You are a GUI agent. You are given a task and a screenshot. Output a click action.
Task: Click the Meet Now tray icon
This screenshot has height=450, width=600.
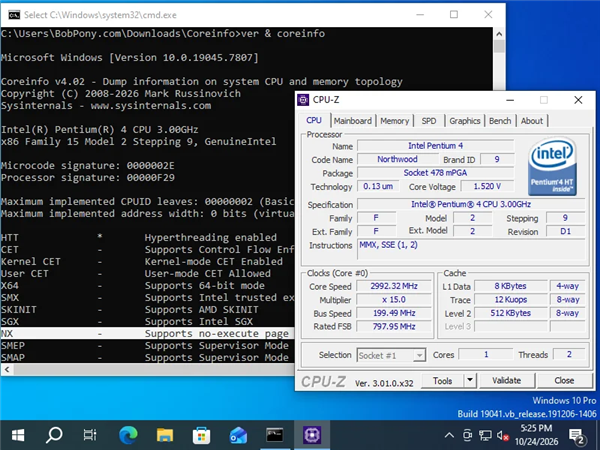467,435
